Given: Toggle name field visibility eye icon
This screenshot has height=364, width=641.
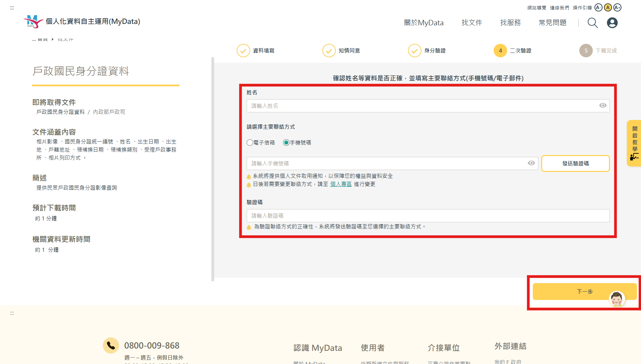Looking at the screenshot, I should pyautogui.click(x=603, y=105).
